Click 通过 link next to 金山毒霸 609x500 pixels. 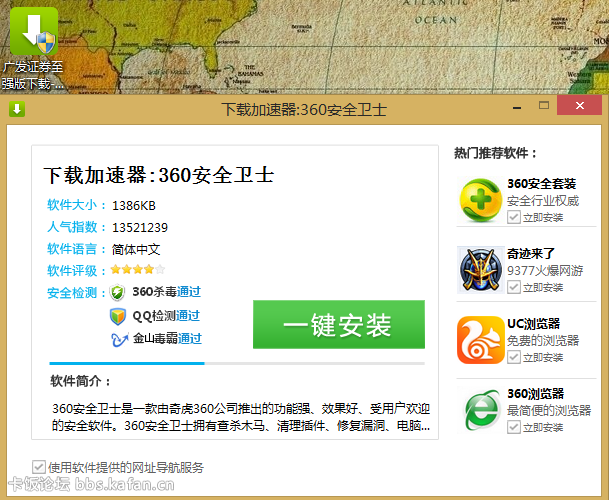[190, 338]
